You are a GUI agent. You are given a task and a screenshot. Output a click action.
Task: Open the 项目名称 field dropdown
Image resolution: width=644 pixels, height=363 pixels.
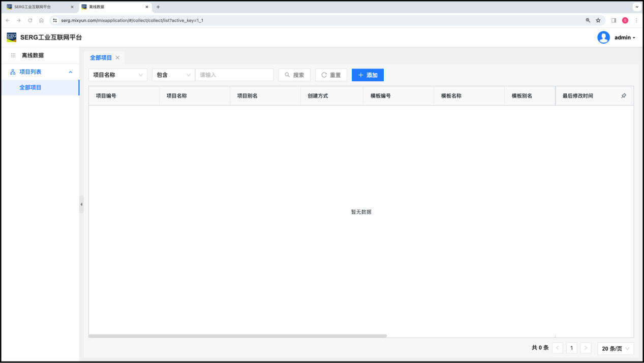coord(117,75)
